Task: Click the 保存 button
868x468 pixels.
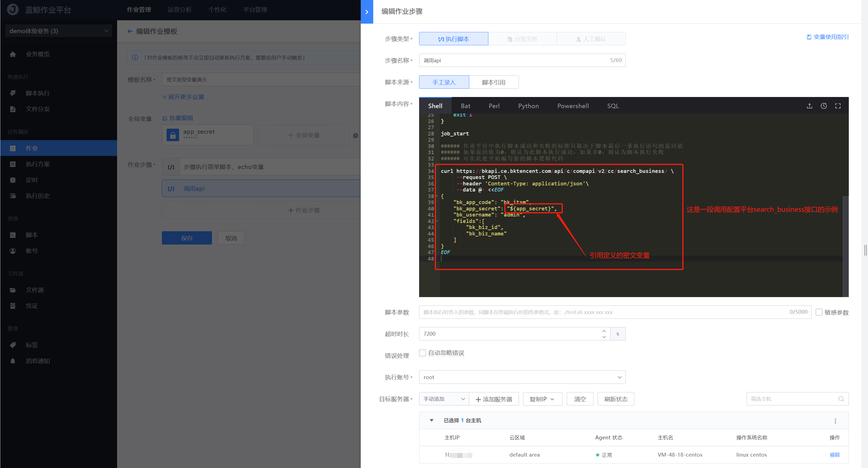Action: coord(187,238)
